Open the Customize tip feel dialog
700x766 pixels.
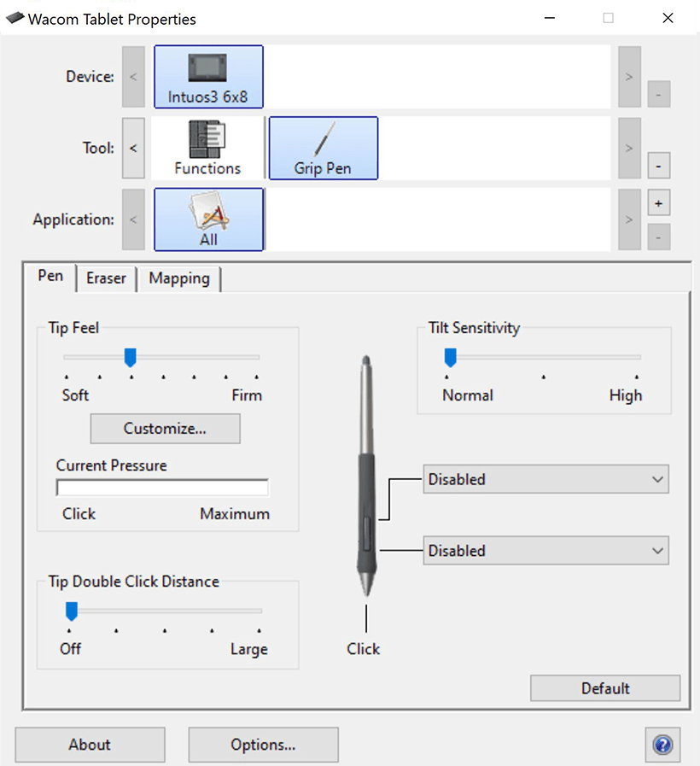(165, 429)
